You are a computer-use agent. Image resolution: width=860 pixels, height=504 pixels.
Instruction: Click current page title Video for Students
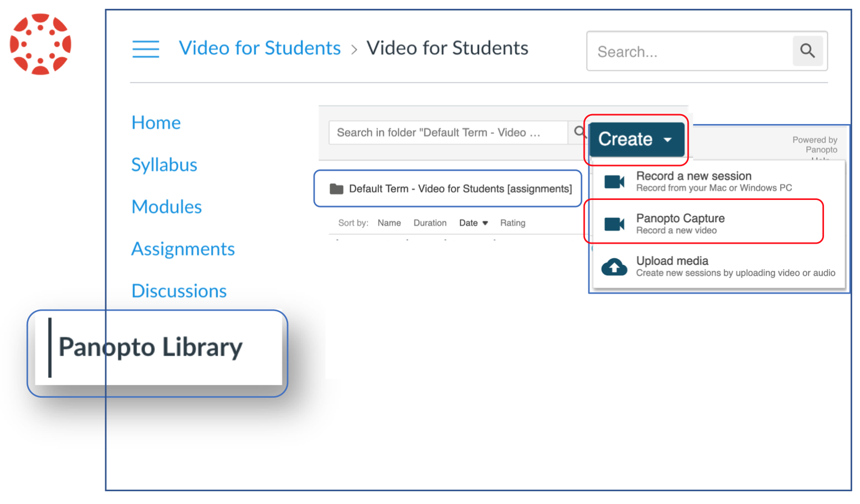click(x=447, y=48)
